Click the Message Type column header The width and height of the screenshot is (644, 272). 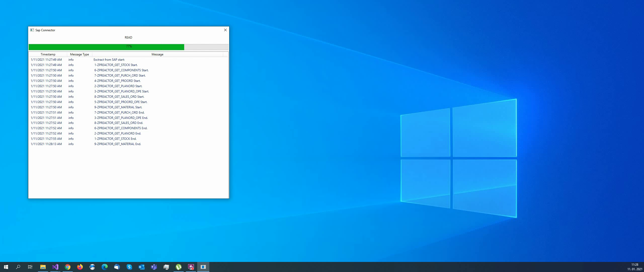click(x=79, y=54)
